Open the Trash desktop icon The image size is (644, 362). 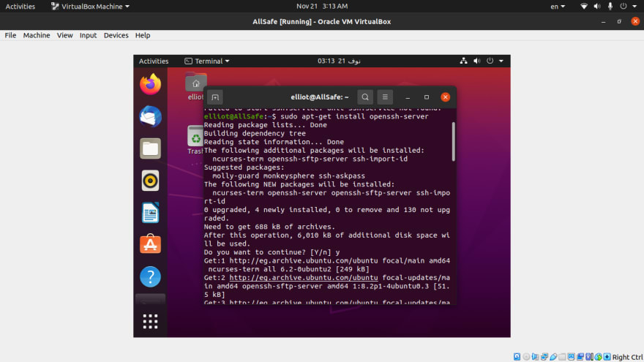pos(195,140)
